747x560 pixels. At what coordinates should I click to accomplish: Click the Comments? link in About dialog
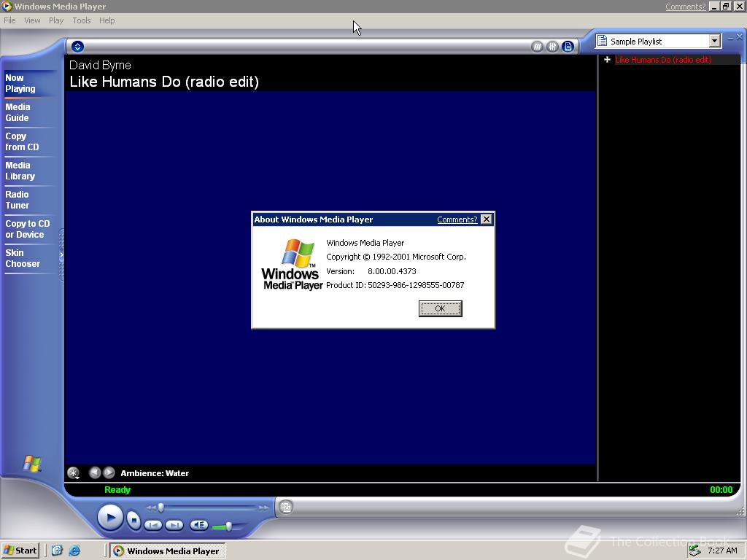[x=457, y=219]
